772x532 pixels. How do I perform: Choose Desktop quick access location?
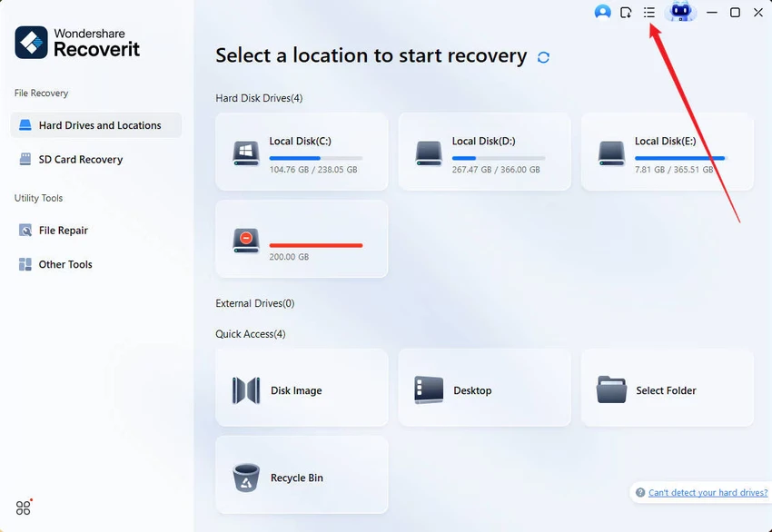[484, 388]
